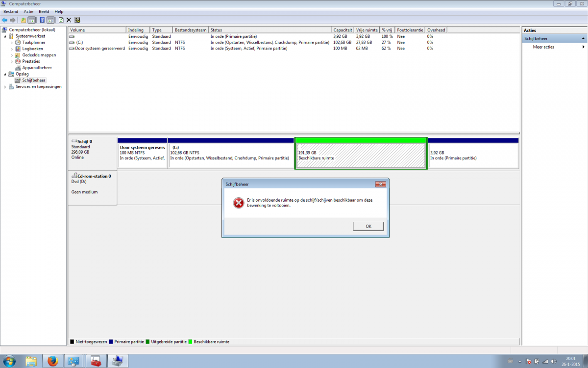
Task: Open Windows Explorer from the taskbar
Action: [31, 361]
